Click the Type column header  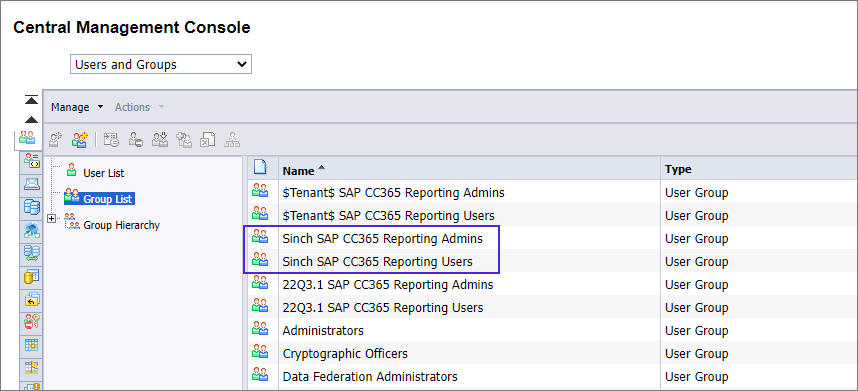pos(678,170)
